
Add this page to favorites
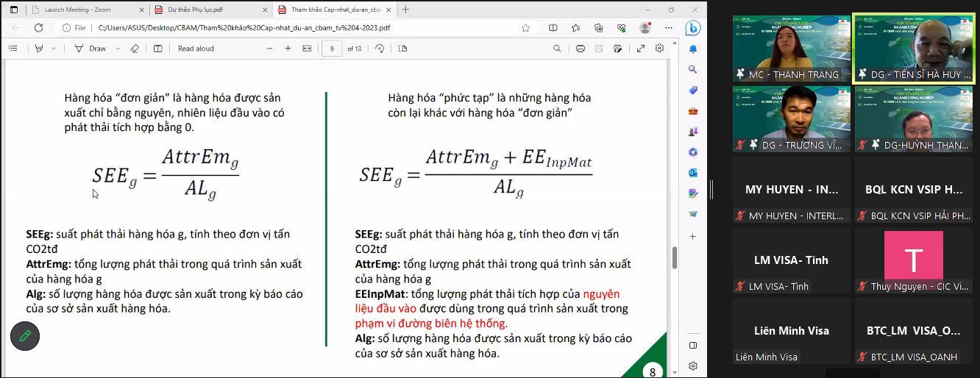click(x=525, y=28)
